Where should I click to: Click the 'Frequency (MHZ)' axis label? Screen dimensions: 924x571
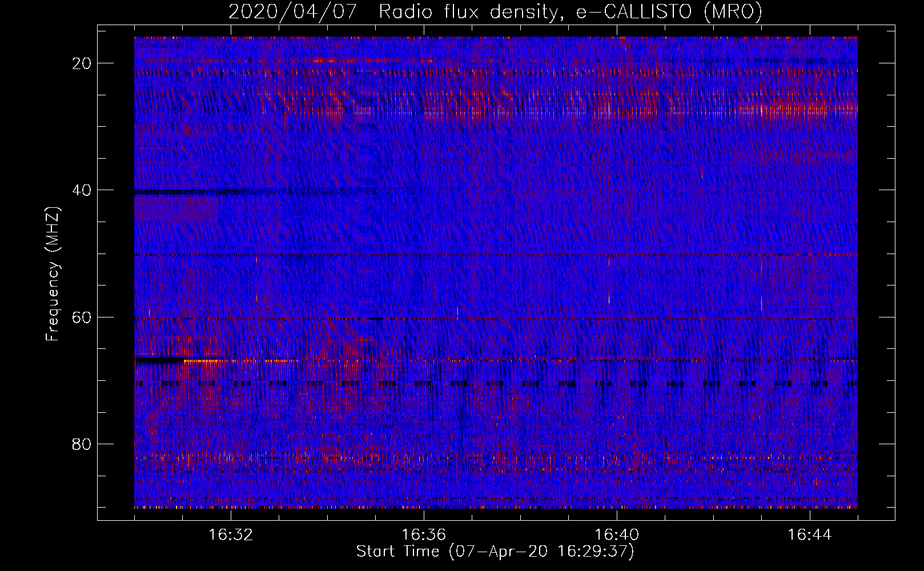click(53, 275)
